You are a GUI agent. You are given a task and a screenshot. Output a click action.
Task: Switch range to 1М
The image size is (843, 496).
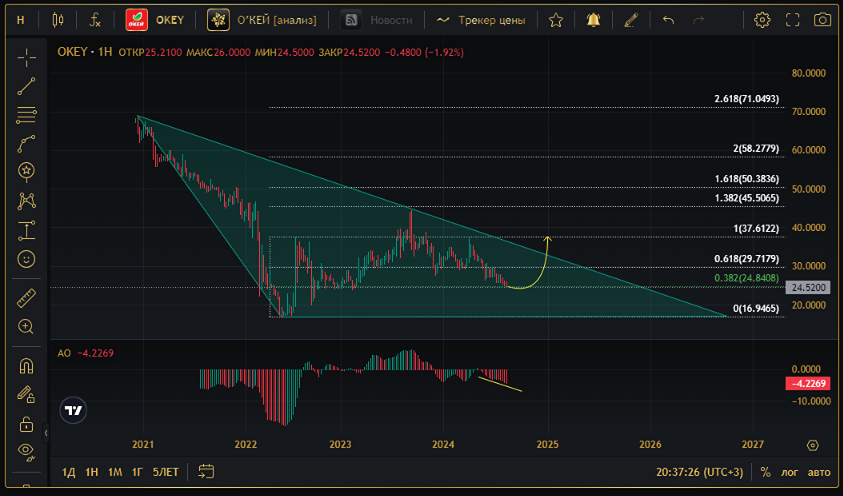[115, 472]
